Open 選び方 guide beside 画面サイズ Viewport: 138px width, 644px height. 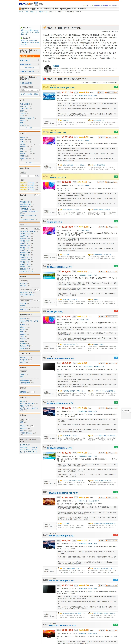pyautogui.click(x=37, y=229)
